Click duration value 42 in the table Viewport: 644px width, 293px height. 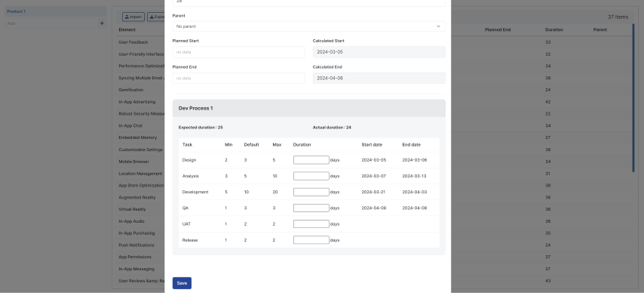click(x=548, y=102)
